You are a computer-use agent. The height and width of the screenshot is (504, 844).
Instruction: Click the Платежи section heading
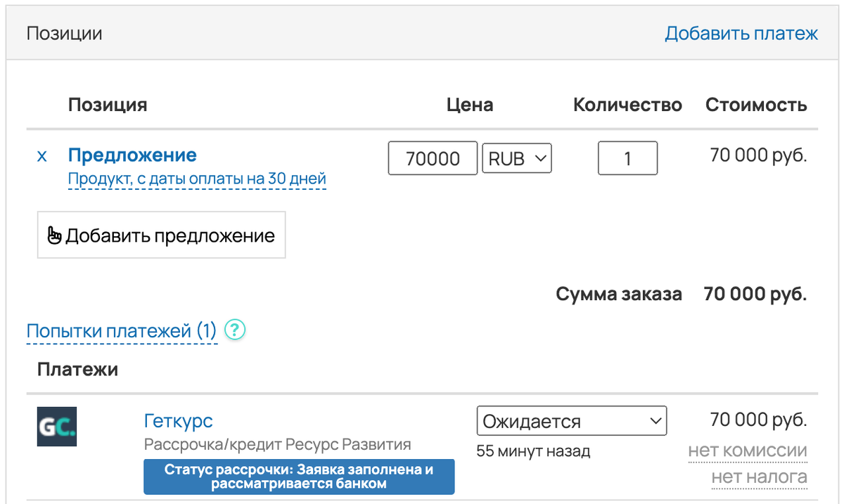click(77, 369)
